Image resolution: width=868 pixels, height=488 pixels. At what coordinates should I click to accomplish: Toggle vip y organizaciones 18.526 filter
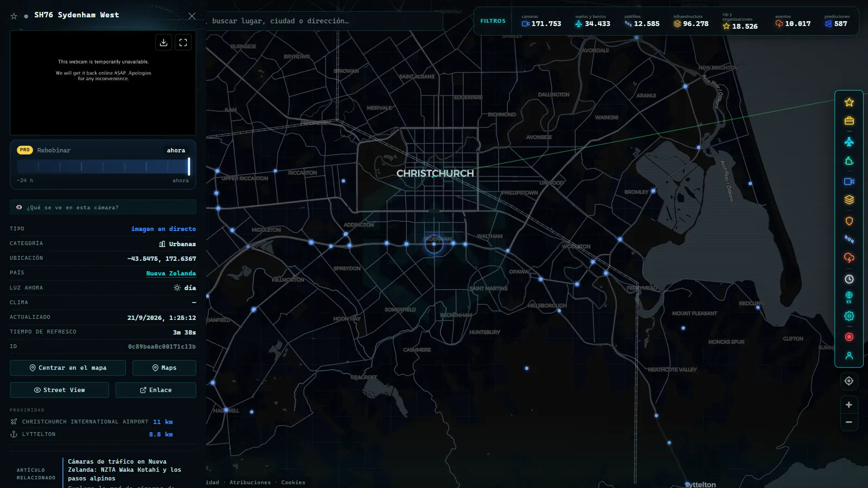click(x=740, y=22)
